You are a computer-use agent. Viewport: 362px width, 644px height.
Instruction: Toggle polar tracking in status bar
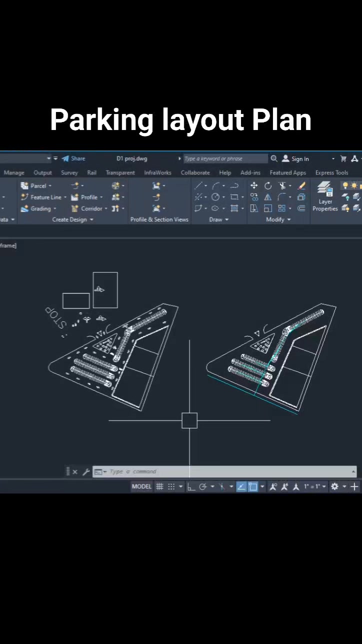(202, 486)
